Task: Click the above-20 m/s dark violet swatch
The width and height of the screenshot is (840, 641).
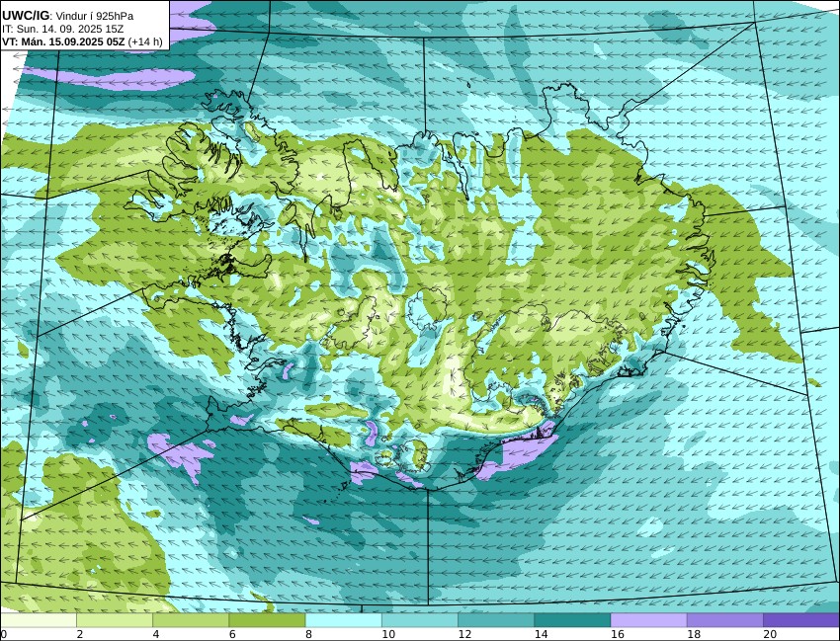Action: [x=800, y=620]
